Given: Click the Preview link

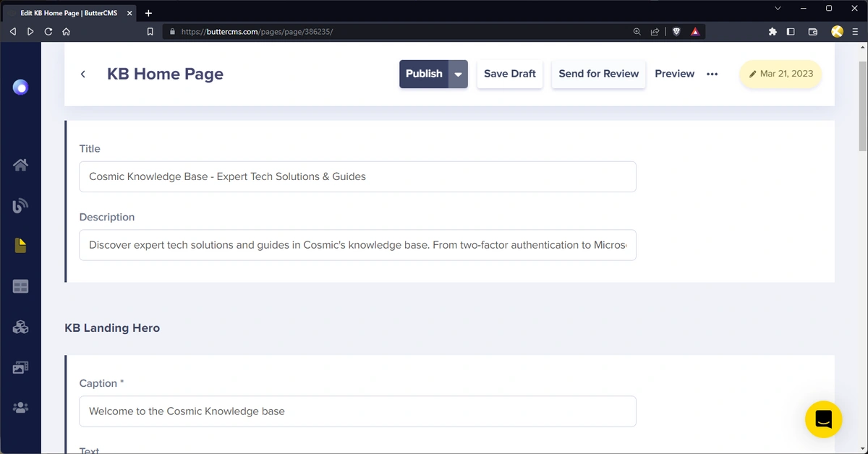Looking at the screenshot, I should tap(675, 74).
